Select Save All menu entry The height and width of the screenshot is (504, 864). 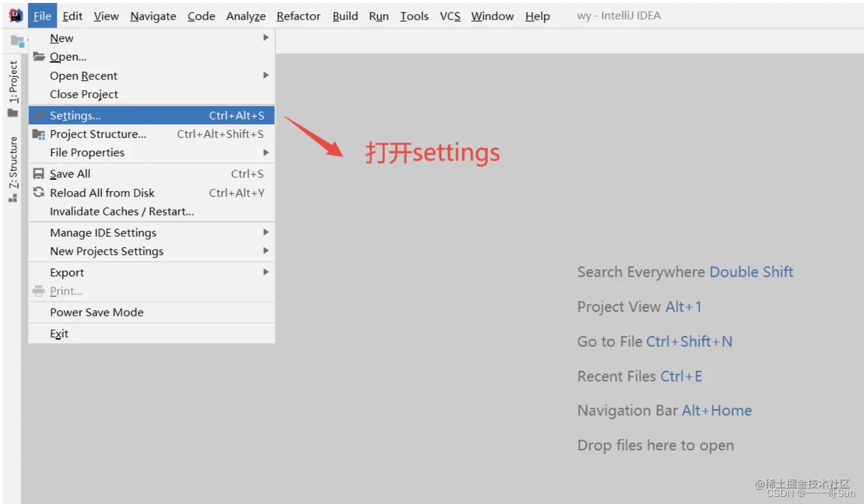[x=151, y=174]
